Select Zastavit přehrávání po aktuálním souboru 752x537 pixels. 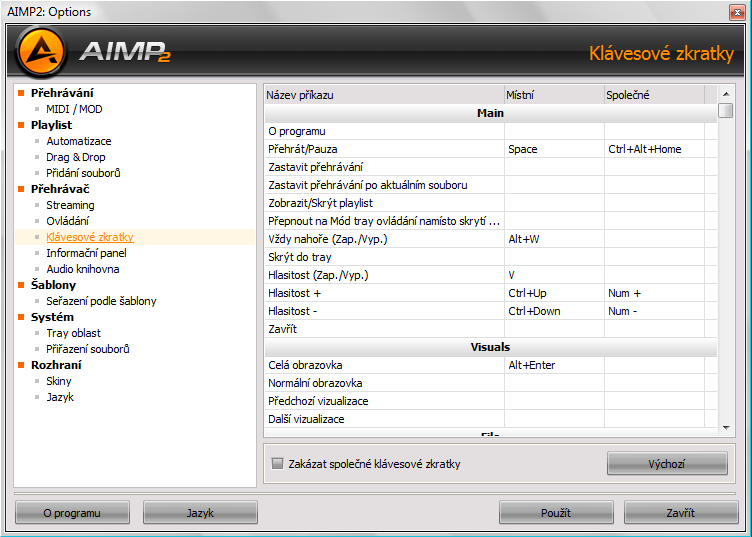click(x=491, y=185)
